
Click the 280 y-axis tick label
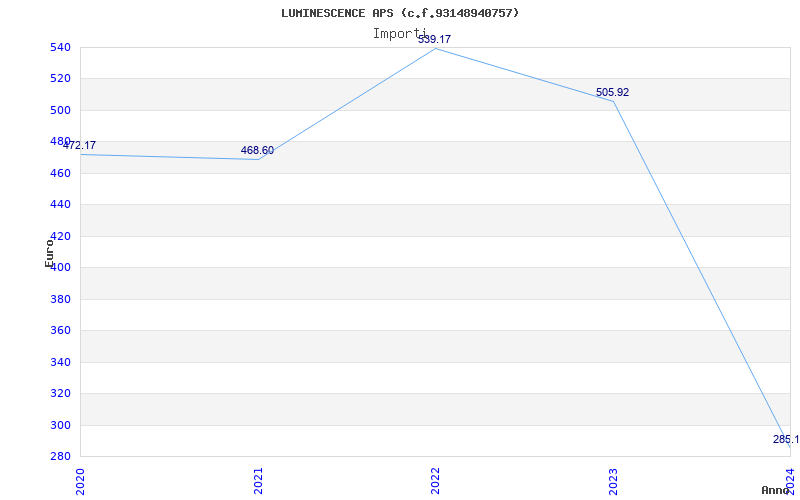60,457
